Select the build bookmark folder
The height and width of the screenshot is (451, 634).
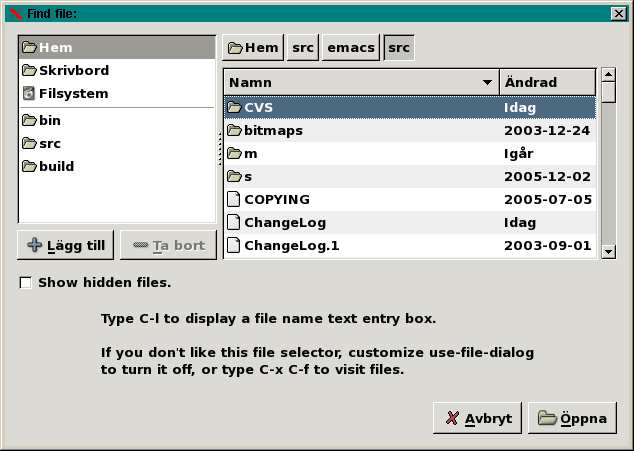pyautogui.click(x=117, y=166)
